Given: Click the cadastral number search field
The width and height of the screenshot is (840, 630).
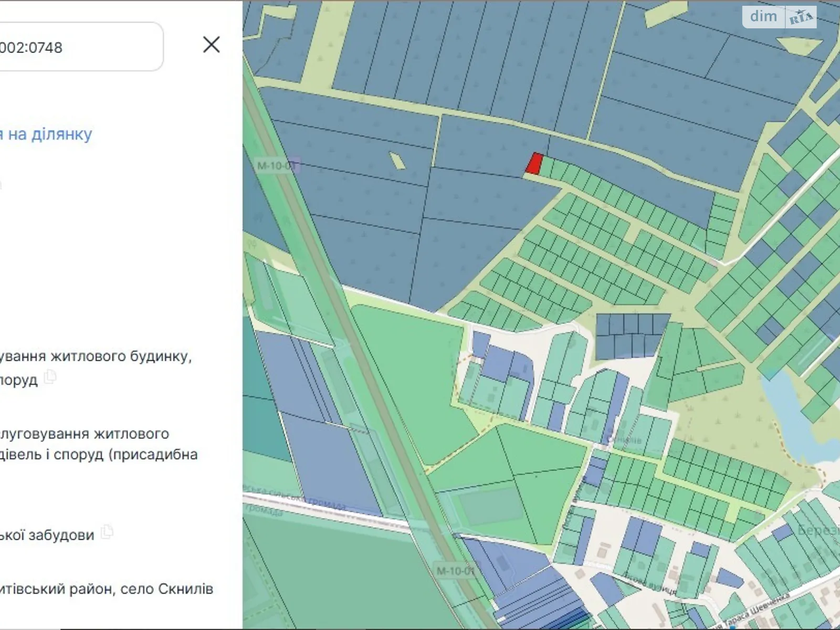Looking at the screenshot, I should point(79,47).
